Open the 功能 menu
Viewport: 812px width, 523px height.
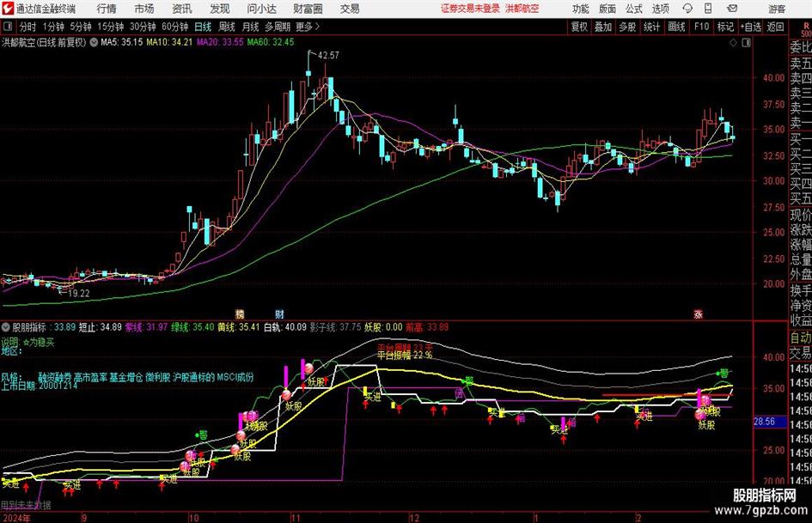point(581,9)
